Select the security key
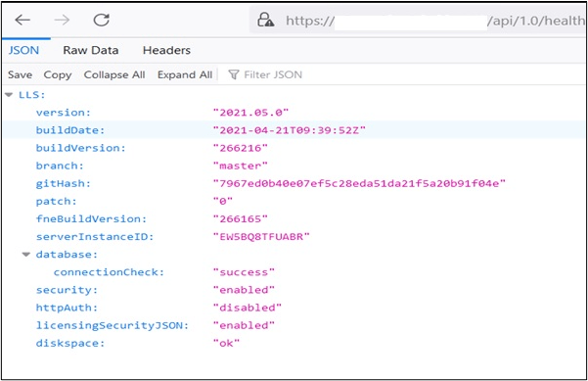The image size is (588, 381). coord(67,290)
